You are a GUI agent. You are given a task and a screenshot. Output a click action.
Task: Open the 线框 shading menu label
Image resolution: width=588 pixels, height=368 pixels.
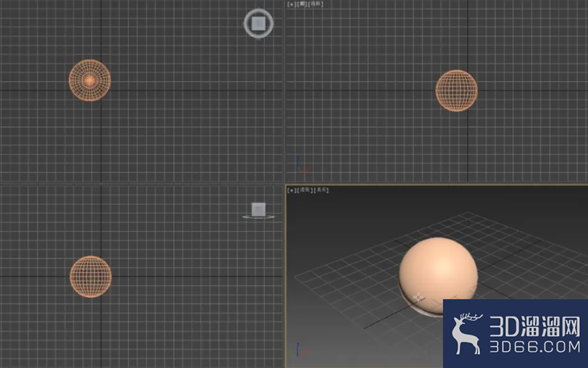pos(315,4)
